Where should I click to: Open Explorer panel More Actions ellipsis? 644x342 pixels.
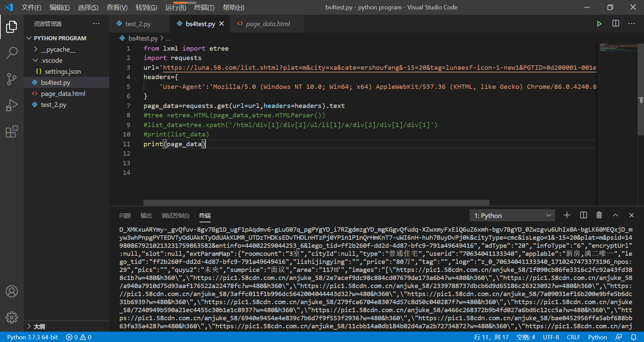click(96, 23)
